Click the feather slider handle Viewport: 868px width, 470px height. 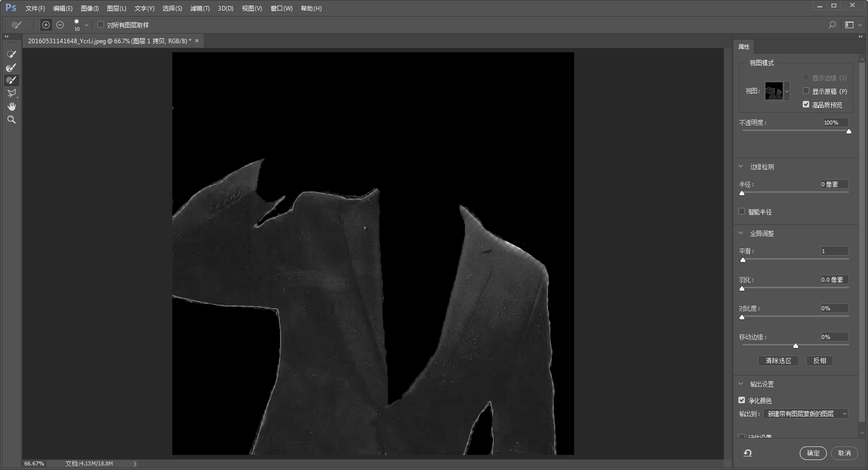click(742, 288)
